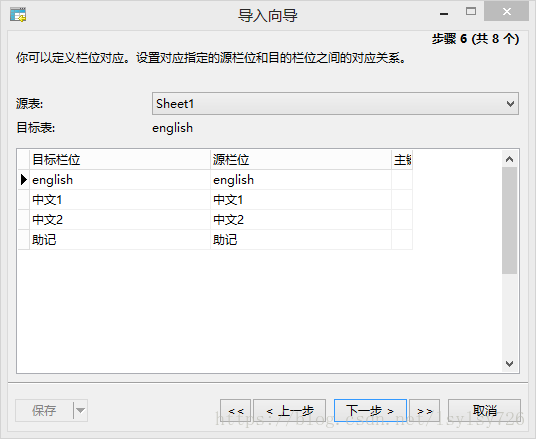Select target field cell 中文1
The height and width of the screenshot is (439, 536).
point(120,200)
